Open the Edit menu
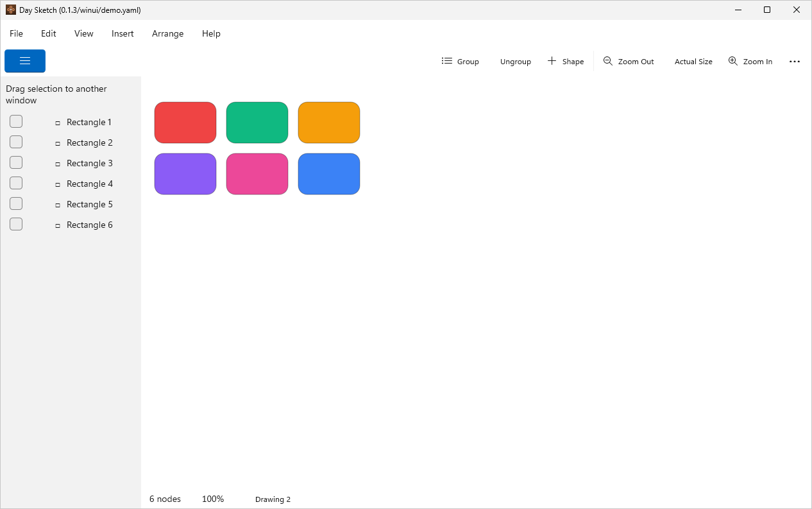 tap(49, 33)
